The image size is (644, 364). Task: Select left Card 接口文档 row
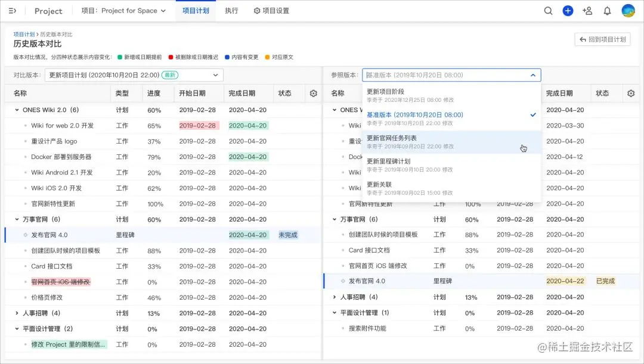coord(163,266)
